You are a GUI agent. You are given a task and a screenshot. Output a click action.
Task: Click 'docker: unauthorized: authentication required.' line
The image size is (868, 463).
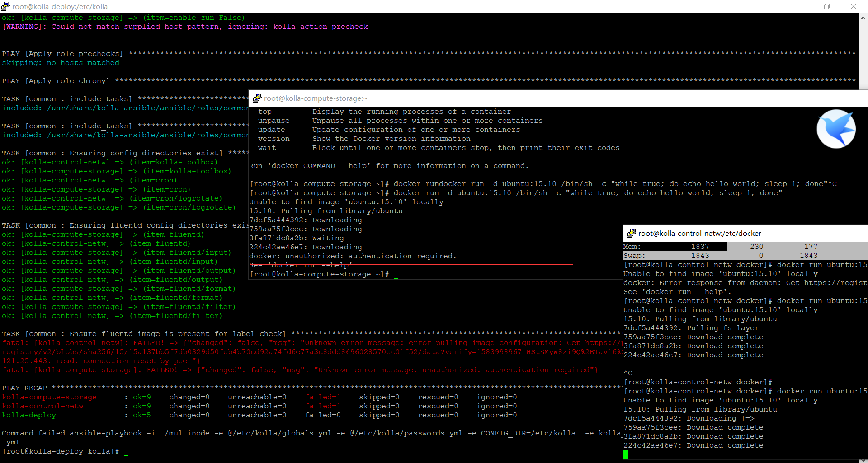[x=353, y=256]
